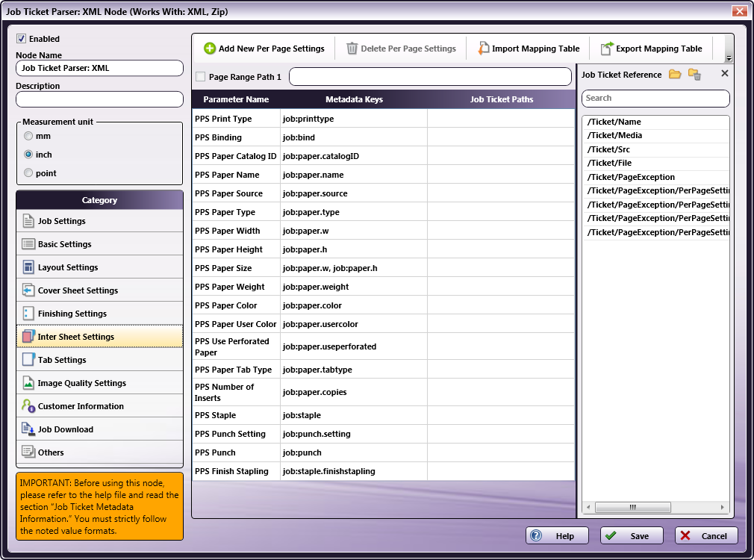Click the PPS Paper Source parameter
This screenshot has height=560, width=754.
236,193
